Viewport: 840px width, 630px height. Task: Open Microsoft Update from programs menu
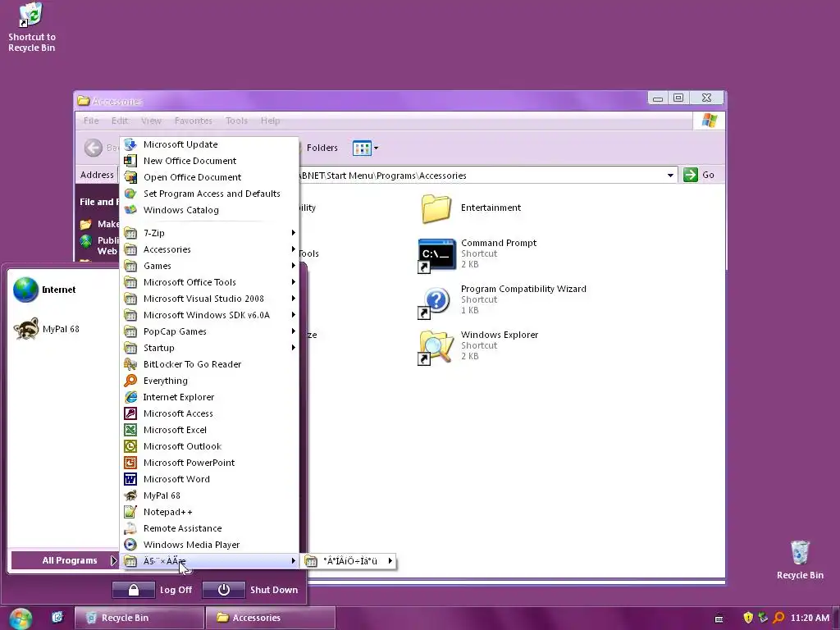coord(209,144)
